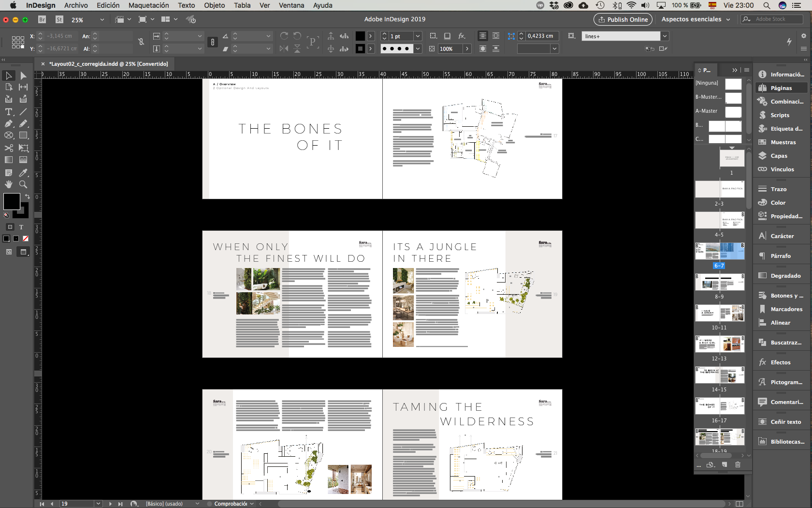This screenshot has height=508, width=812.
Task: Open stroke weight 1 pt dropdown
Action: (418, 36)
